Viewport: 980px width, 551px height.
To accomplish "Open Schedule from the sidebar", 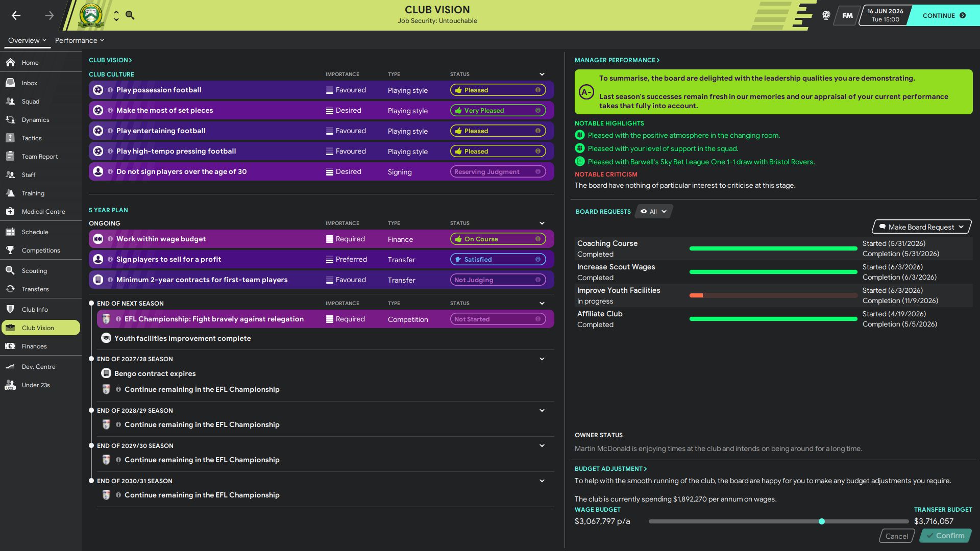I will click(x=41, y=232).
